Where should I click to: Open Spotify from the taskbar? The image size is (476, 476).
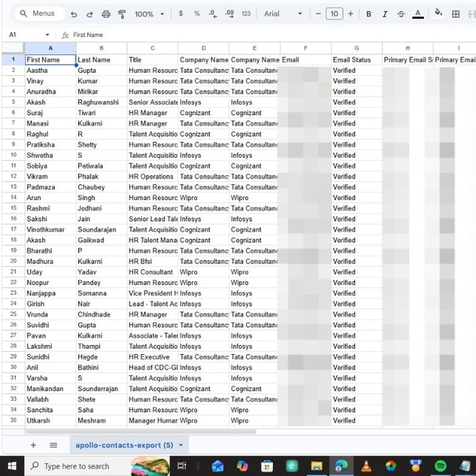[440, 466]
